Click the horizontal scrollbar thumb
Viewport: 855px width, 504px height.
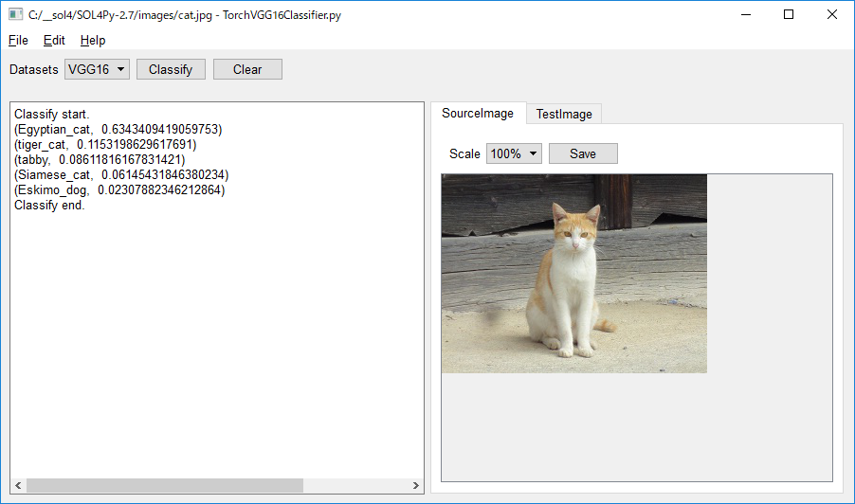tap(165, 485)
